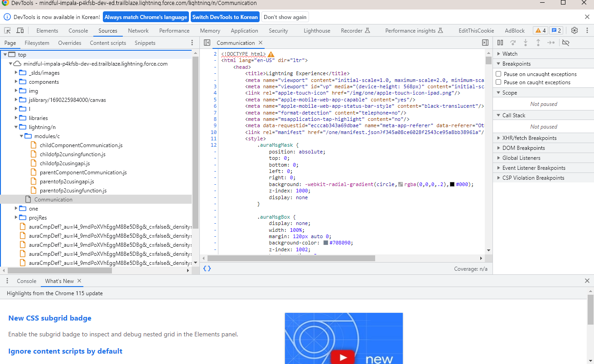Image resolution: width=594 pixels, height=364 pixels.
Task: Click the step into icon
Action: coord(526,43)
